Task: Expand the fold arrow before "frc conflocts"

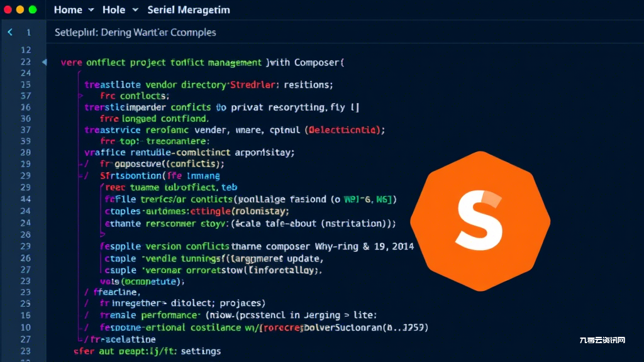Action: (x=81, y=96)
